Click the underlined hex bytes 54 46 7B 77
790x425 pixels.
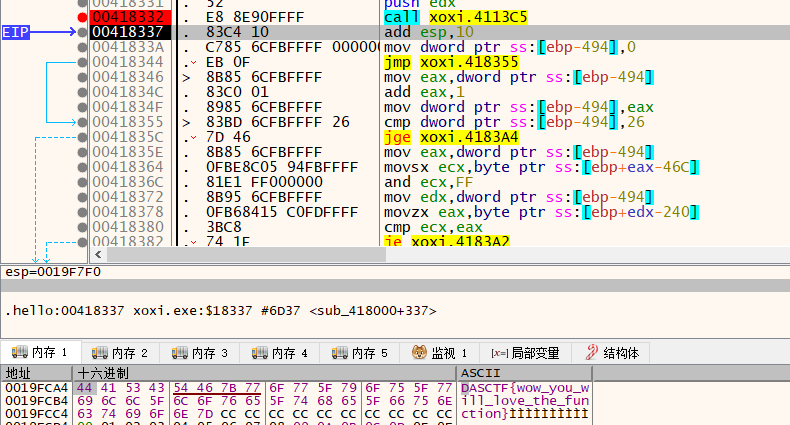coord(217,388)
